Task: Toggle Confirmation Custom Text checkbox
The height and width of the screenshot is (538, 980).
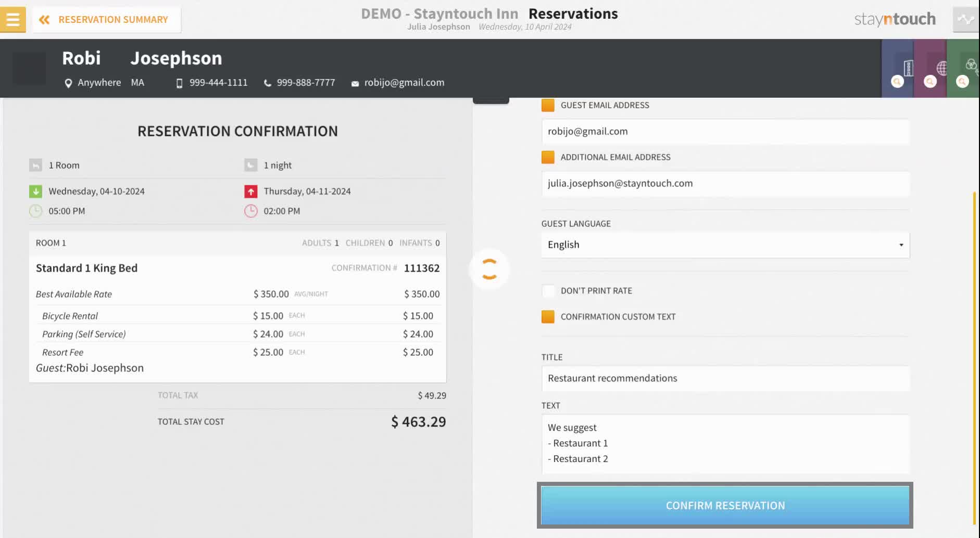Action: tap(548, 317)
